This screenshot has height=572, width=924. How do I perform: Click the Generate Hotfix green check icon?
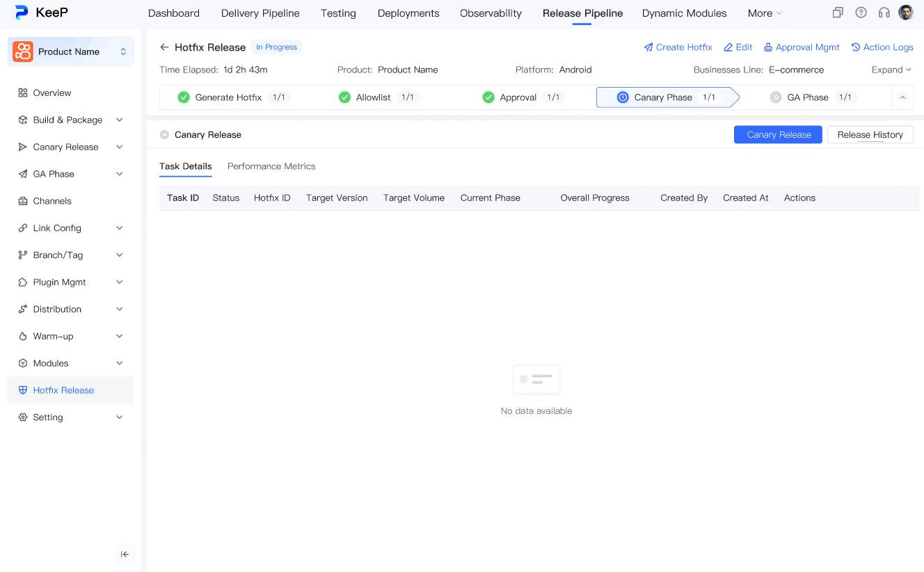pyautogui.click(x=184, y=97)
